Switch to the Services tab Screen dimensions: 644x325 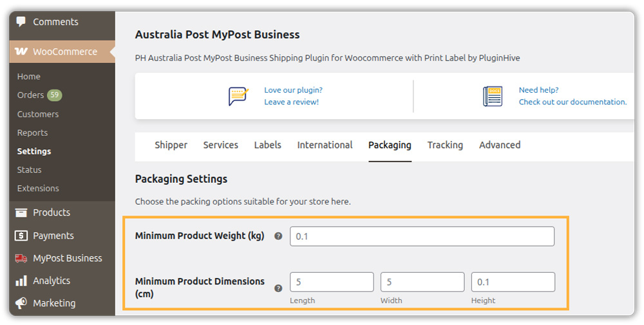coord(220,145)
